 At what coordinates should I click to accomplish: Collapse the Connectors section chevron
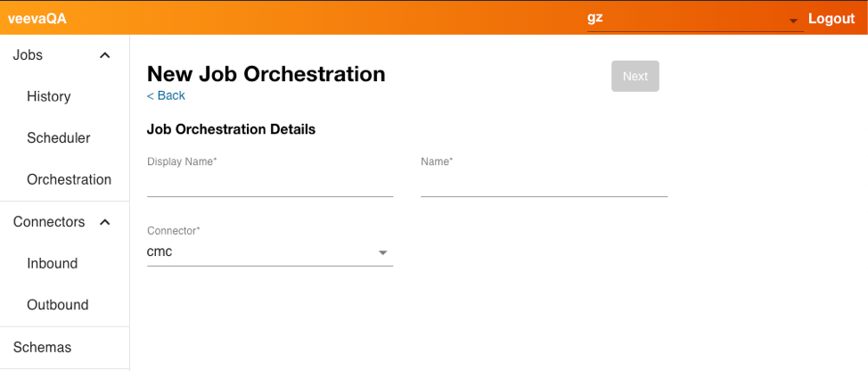click(x=105, y=221)
